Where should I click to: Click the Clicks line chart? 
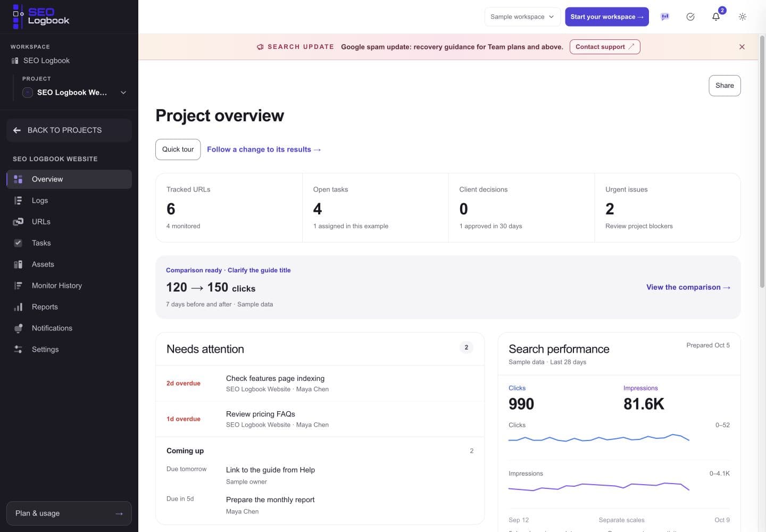pyautogui.click(x=599, y=439)
